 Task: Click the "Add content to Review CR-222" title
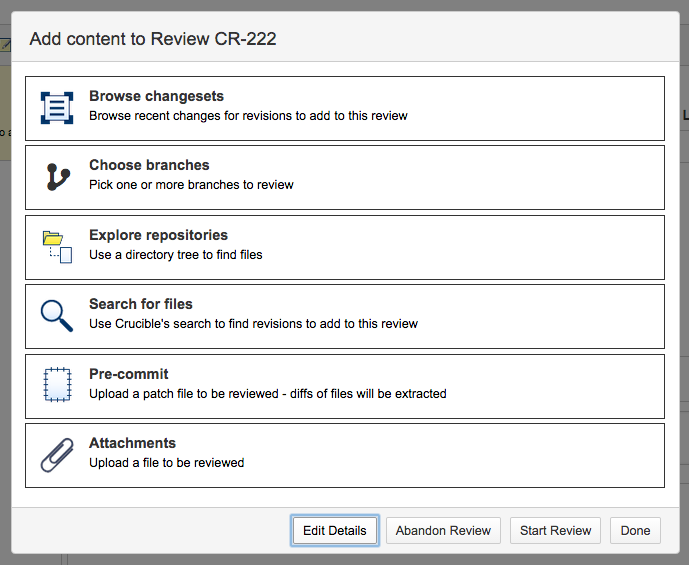point(153,40)
